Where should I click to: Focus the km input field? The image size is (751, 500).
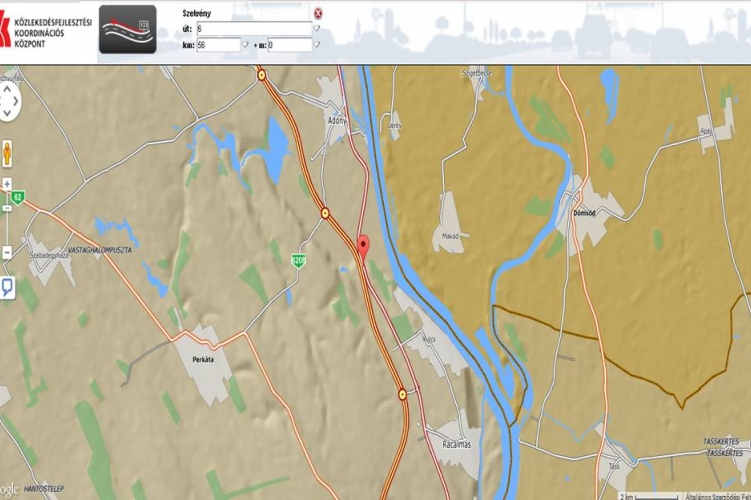point(218,45)
